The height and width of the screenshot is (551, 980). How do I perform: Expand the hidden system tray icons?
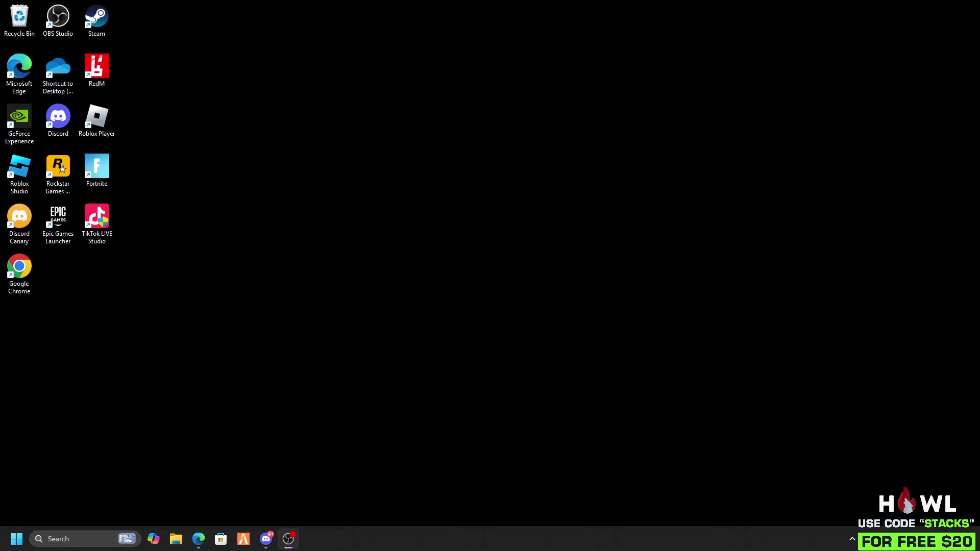pyautogui.click(x=851, y=539)
